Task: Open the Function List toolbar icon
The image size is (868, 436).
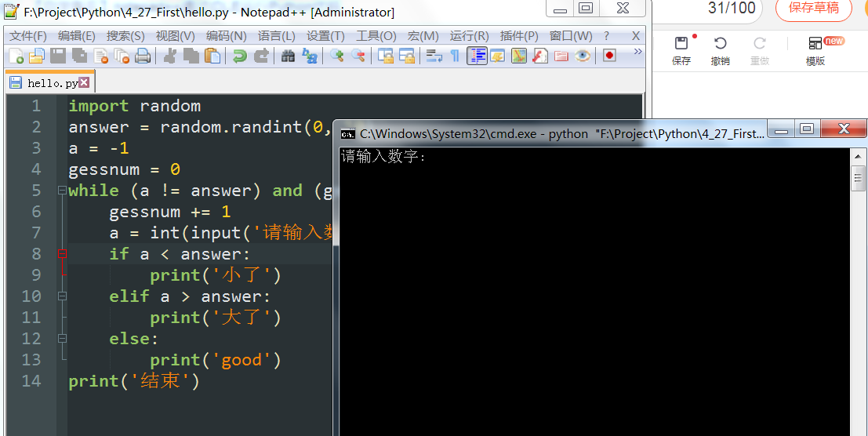Action: (539, 56)
